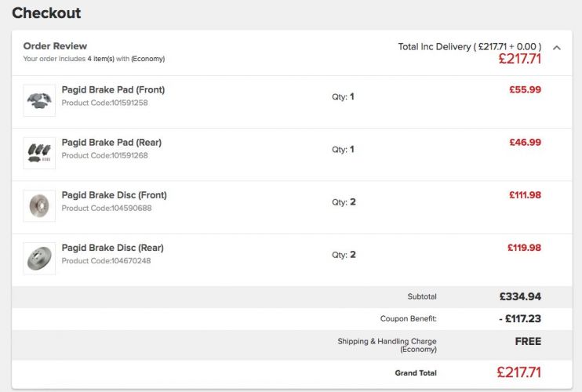
Task: Click the £55.99 front pad price
Action: point(526,89)
